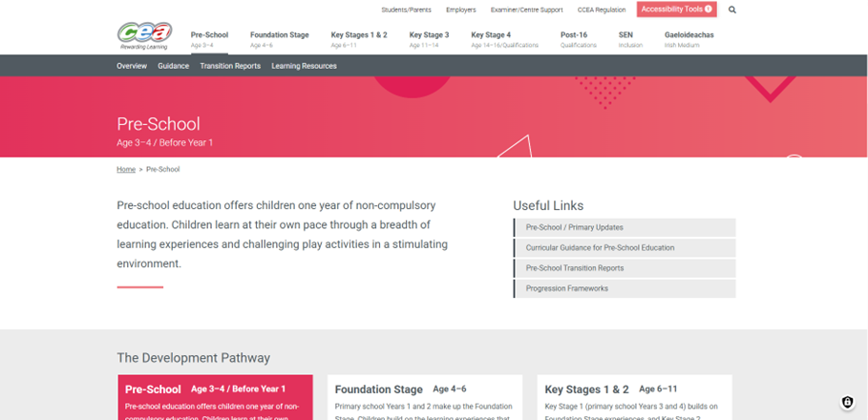
Task: Click the CCEA Rewarding Learning logo
Action: point(144,35)
